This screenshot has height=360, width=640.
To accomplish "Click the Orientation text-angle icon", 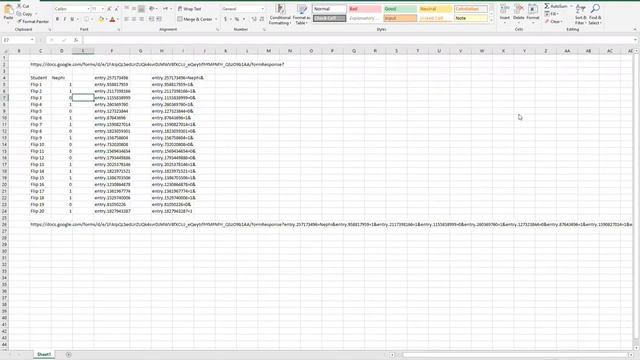I will click(x=152, y=9).
